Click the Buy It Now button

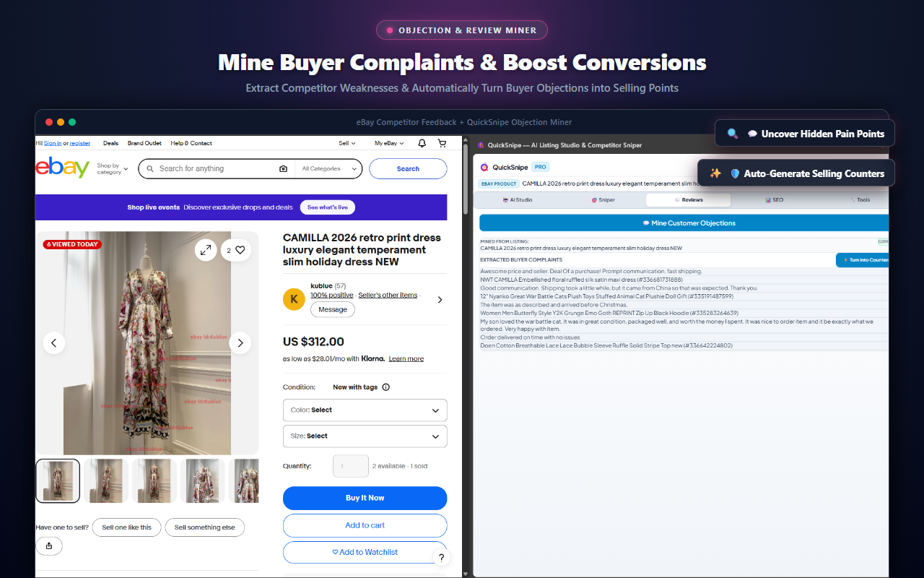(365, 498)
